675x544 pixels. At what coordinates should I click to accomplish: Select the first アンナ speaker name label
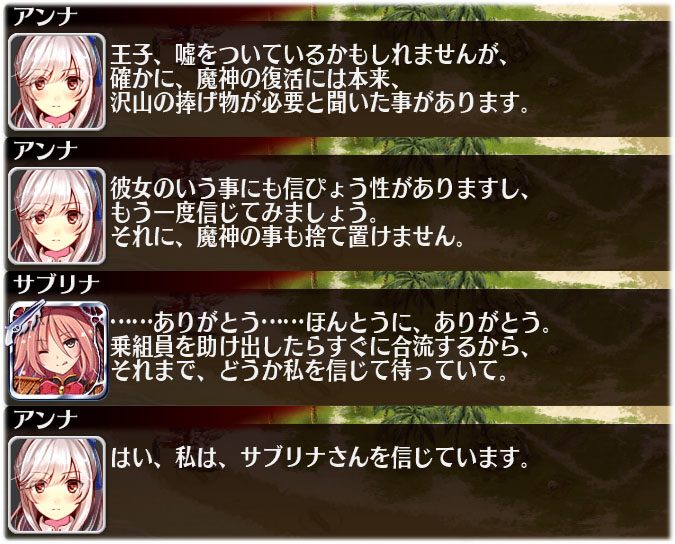coord(45,17)
